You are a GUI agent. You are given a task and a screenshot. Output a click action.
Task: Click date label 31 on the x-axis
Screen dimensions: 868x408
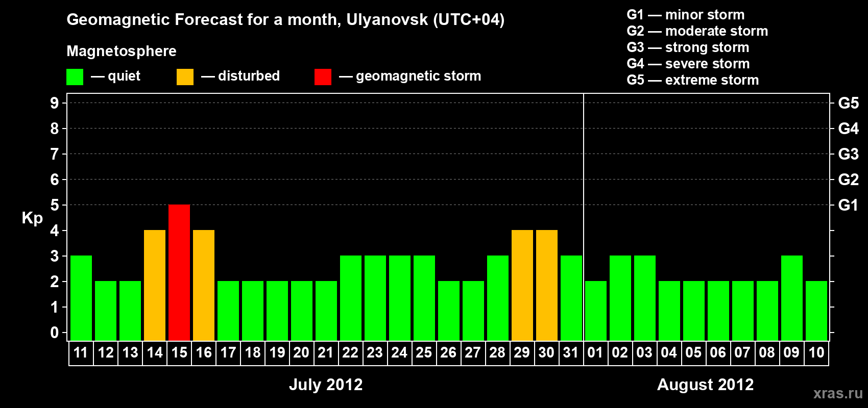[571, 353]
